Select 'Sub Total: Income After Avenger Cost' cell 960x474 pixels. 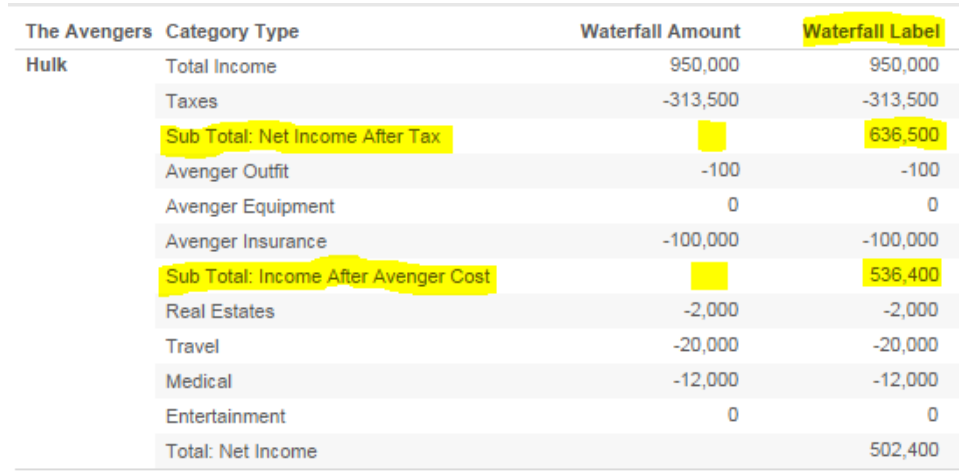pos(328,276)
